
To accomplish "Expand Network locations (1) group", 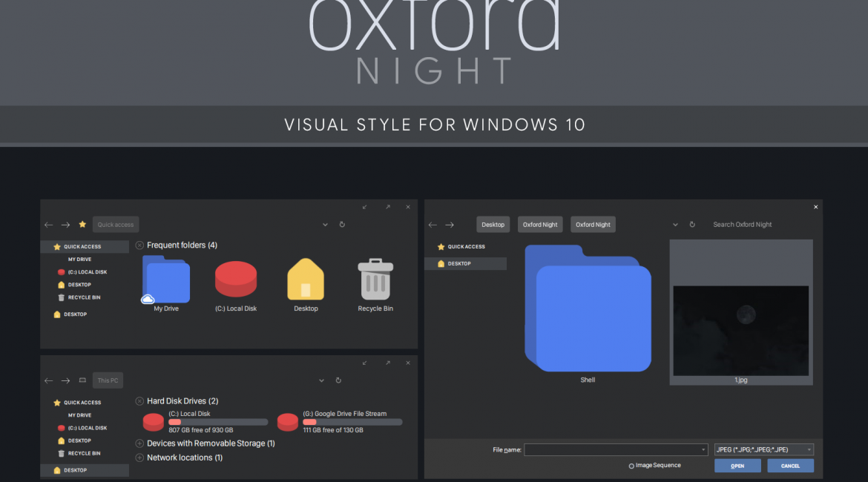I will pos(139,458).
